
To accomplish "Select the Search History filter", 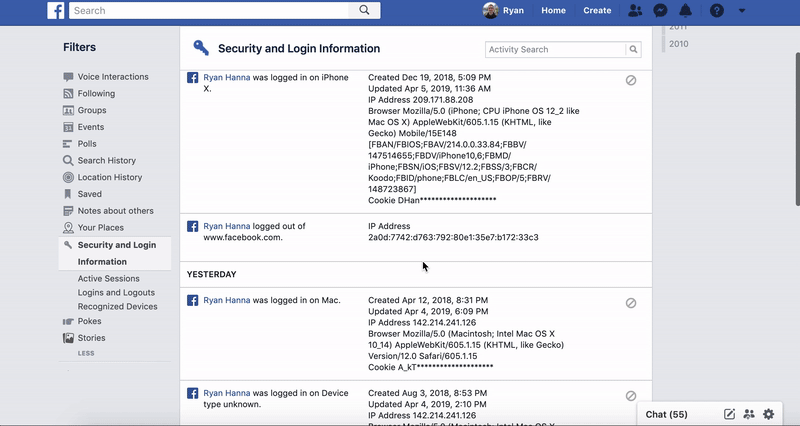I will 107,160.
